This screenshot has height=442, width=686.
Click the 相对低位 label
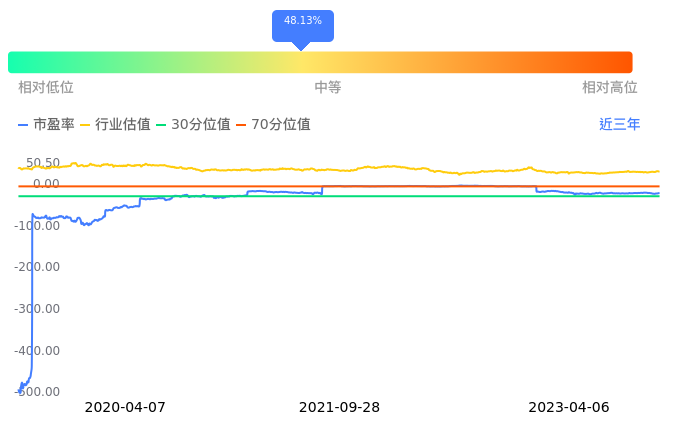point(46,88)
